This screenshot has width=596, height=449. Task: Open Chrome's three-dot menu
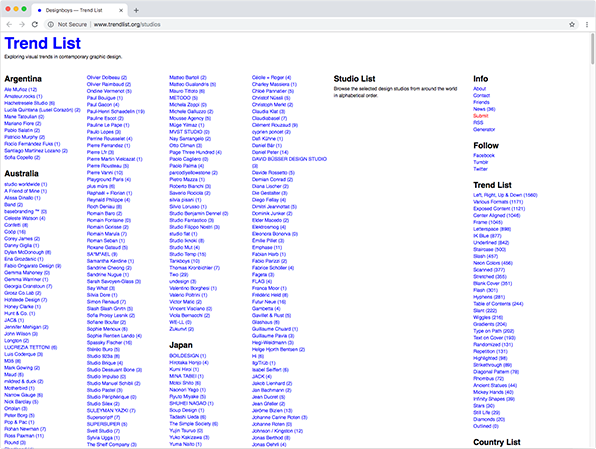click(587, 24)
